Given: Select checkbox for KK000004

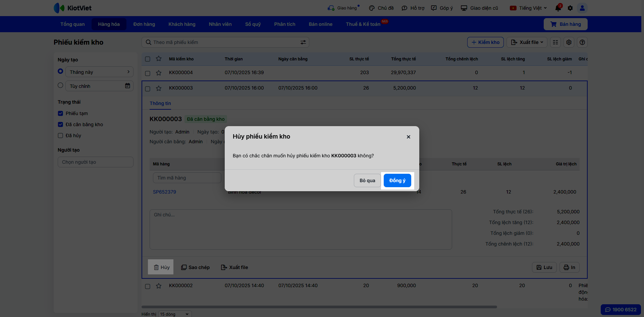Looking at the screenshot, I should point(148,73).
